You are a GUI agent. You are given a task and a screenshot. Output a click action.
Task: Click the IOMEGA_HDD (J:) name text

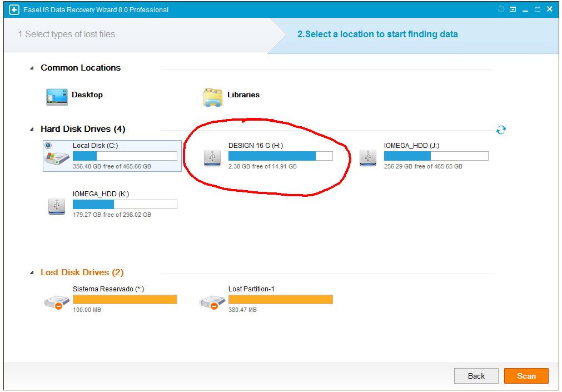click(411, 146)
